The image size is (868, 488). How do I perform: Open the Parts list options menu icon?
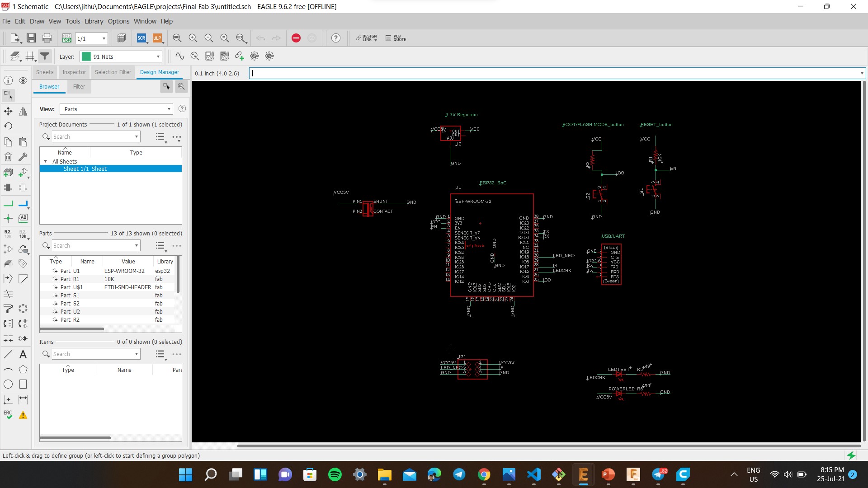tap(161, 246)
